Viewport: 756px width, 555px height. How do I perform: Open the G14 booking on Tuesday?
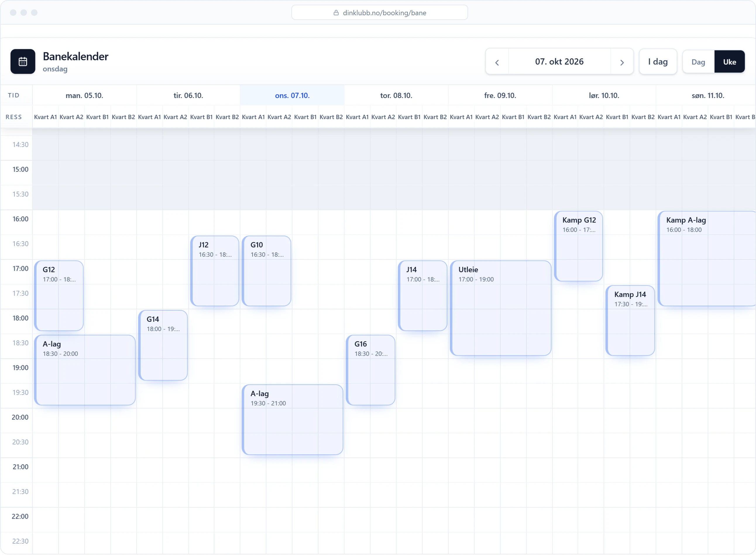[163, 345]
